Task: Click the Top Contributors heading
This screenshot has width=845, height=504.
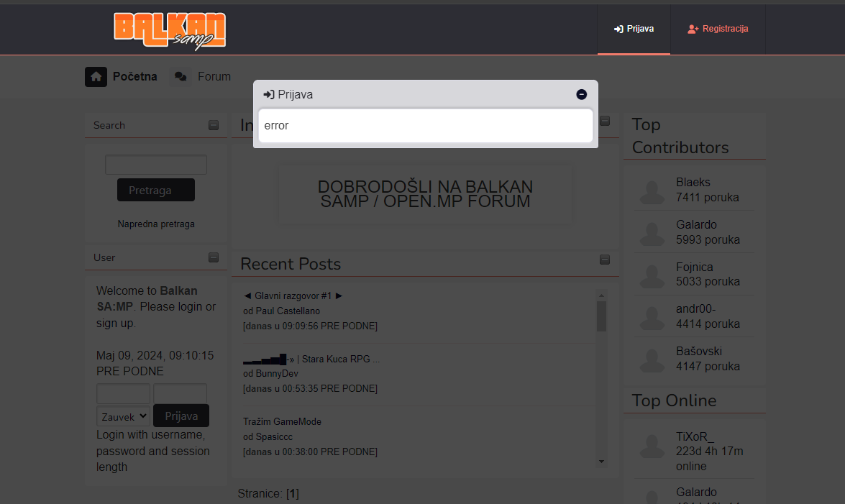Action: point(680,136)
